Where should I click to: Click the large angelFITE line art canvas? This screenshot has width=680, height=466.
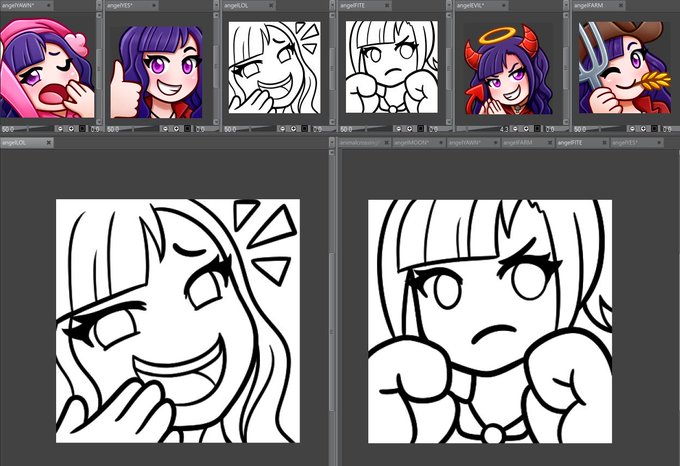point(490,321)
